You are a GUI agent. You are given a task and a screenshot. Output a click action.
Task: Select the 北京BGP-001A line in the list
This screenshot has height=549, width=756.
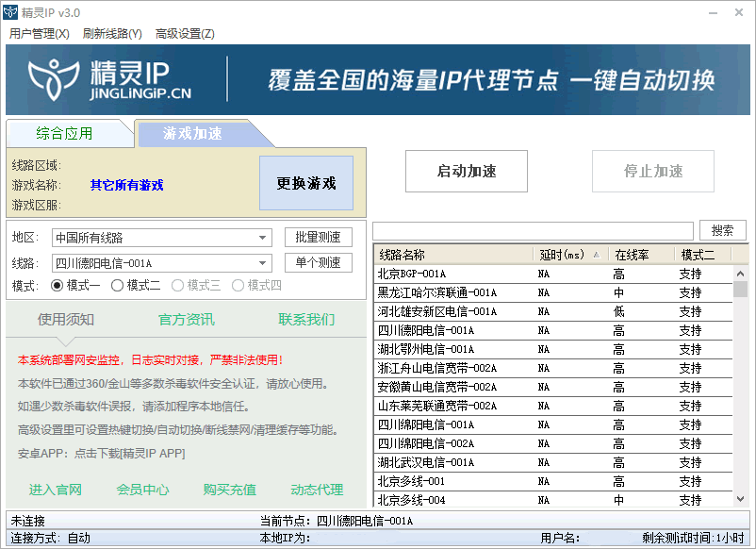[x=424, y=274]
